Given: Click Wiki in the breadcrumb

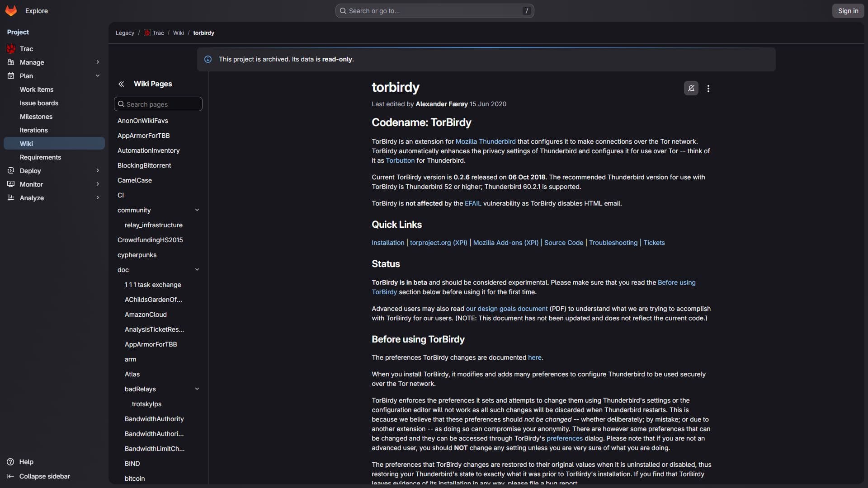Looking at the screenshot, I should pos(179,33).
